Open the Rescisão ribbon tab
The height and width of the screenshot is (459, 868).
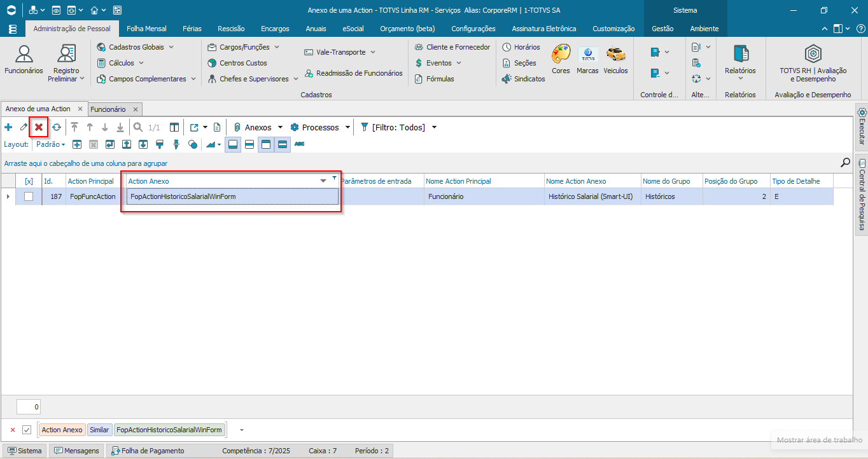231,29
